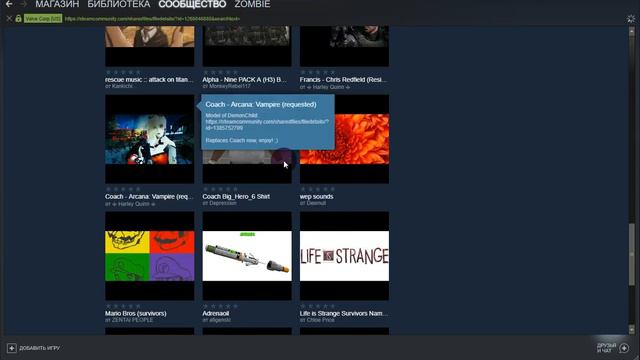Viewport: 640px width, 360px height.
Task: Open the Adrenaoil syringe thumbnail
Action: coord(247,256)
